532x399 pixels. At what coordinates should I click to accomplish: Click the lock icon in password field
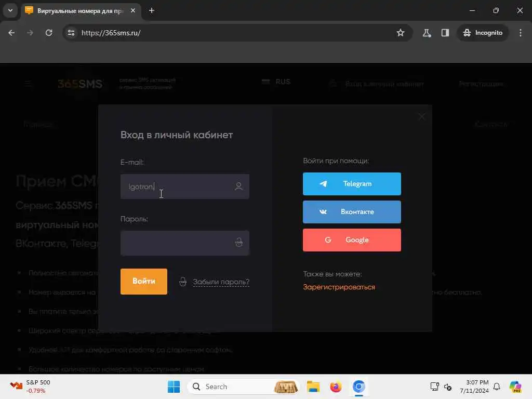click(x=239, y=242)
